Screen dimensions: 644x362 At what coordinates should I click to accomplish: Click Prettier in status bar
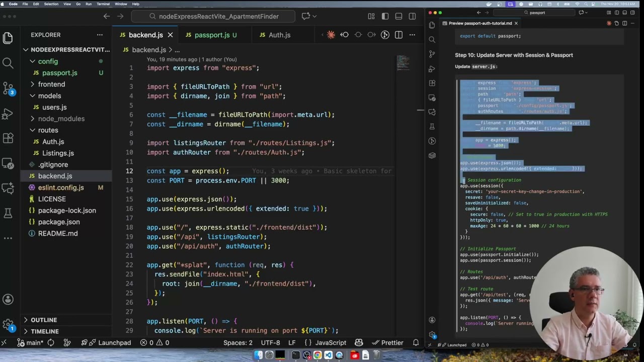[387, 343]
